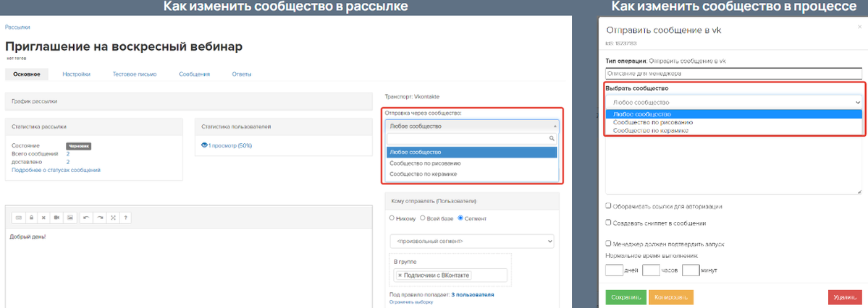Screen dimensions: 868x308
Task: Open editor help with the question mark icon
Action: pyautogui.click(x=126, y=217)
